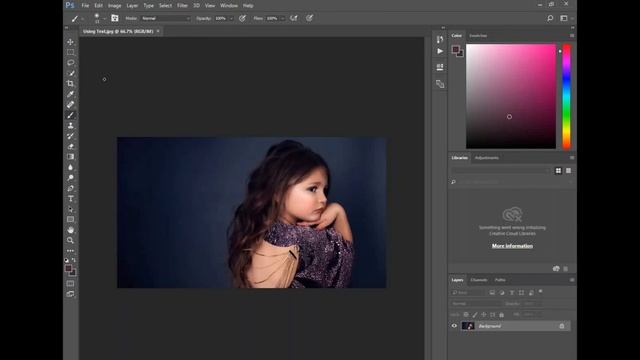Open the Layers panel menu

(572, 280)
